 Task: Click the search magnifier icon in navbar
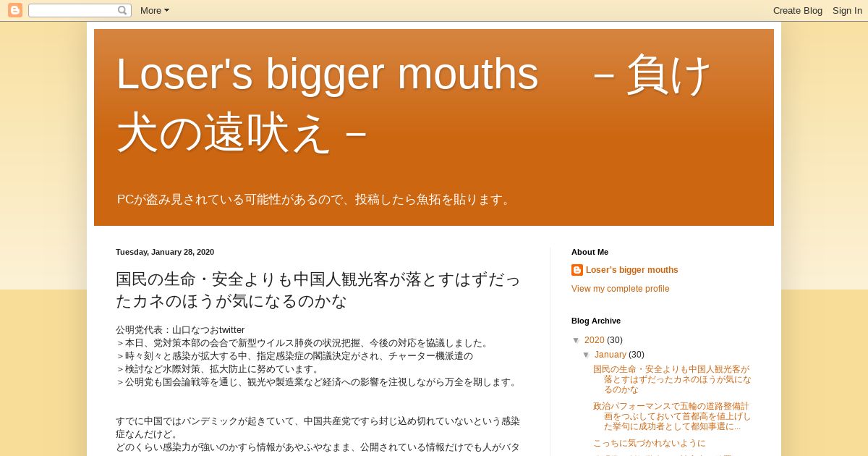122,10
